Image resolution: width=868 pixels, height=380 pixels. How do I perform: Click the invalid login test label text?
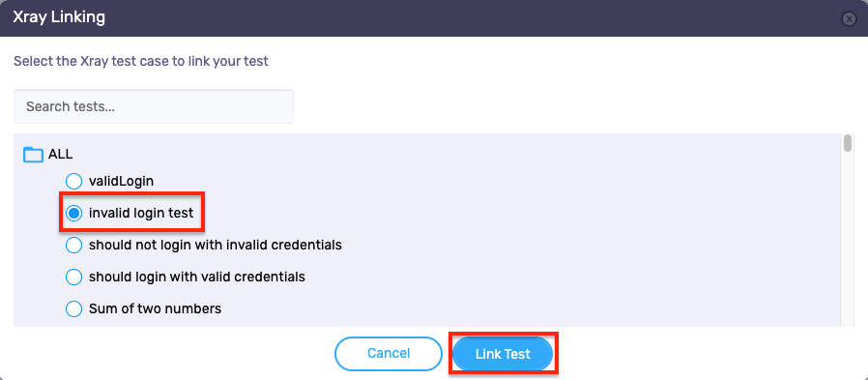tap(141, 213)
